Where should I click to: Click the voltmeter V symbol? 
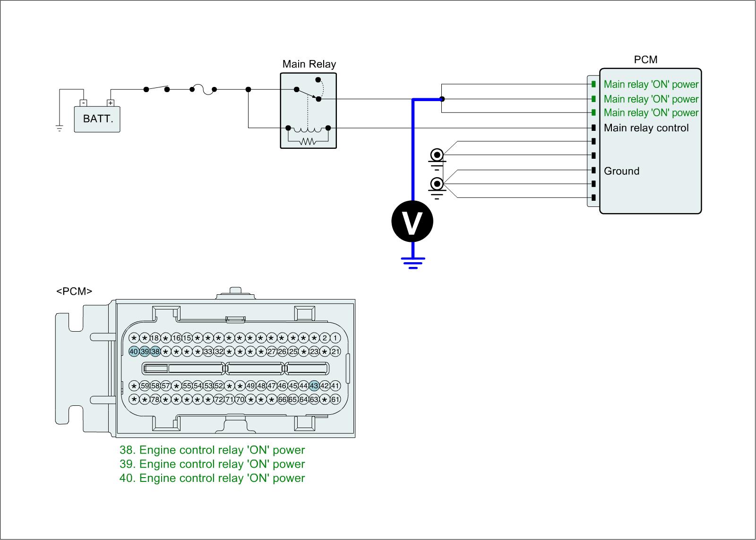(x=412, y=221)
